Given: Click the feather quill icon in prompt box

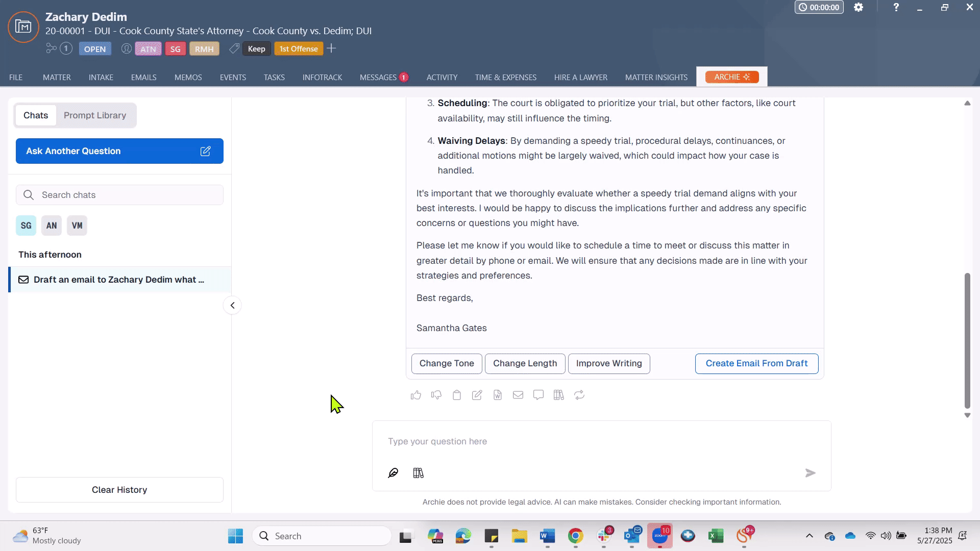Looking at the screenshot, I should [393, 473].
